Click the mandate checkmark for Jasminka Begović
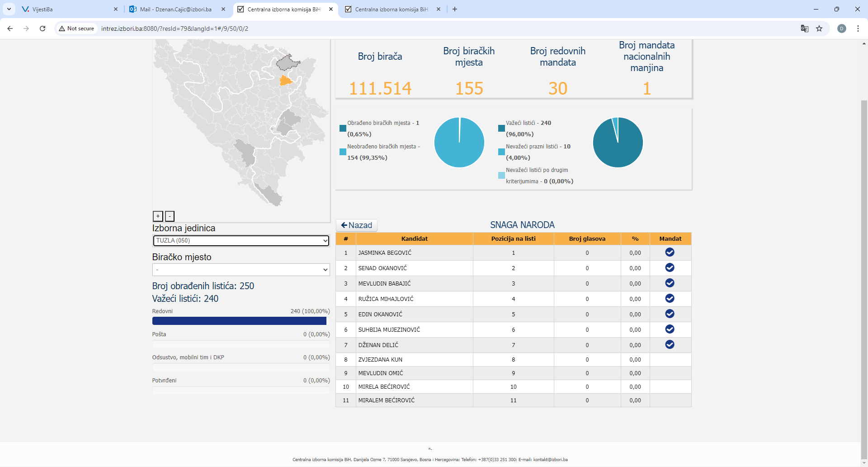Viewport: 868px width, 467px height. [x=670, y=253]
